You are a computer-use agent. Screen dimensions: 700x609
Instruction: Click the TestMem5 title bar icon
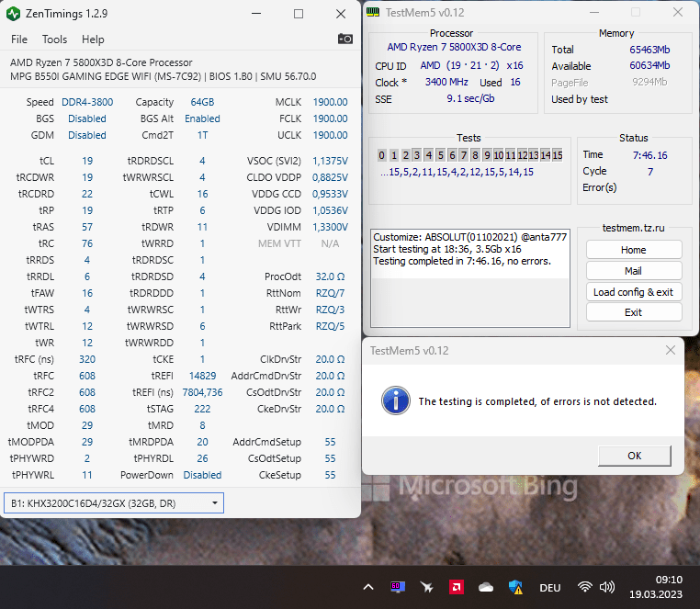(x=373, y=12)
